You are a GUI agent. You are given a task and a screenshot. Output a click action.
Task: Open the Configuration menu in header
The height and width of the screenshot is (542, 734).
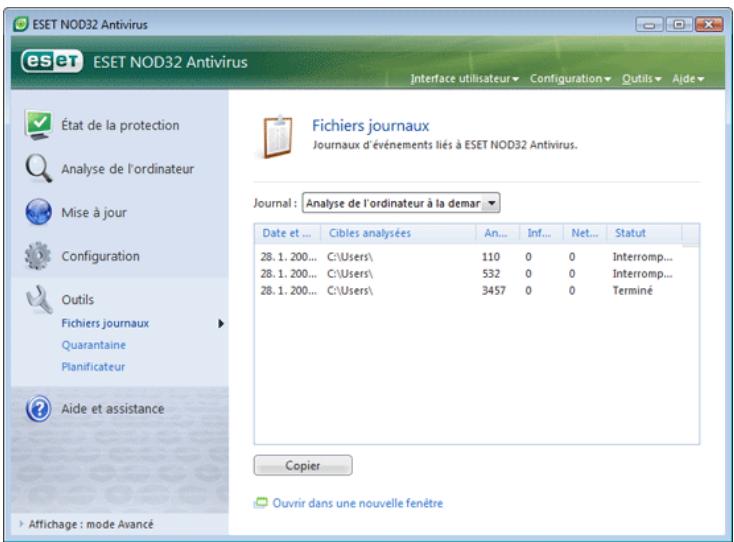(570, 79)
